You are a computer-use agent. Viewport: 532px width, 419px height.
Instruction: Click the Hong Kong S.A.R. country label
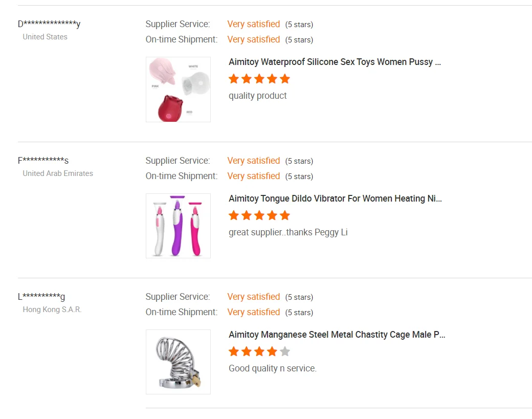pyautogui.click(x=52, y=310)
